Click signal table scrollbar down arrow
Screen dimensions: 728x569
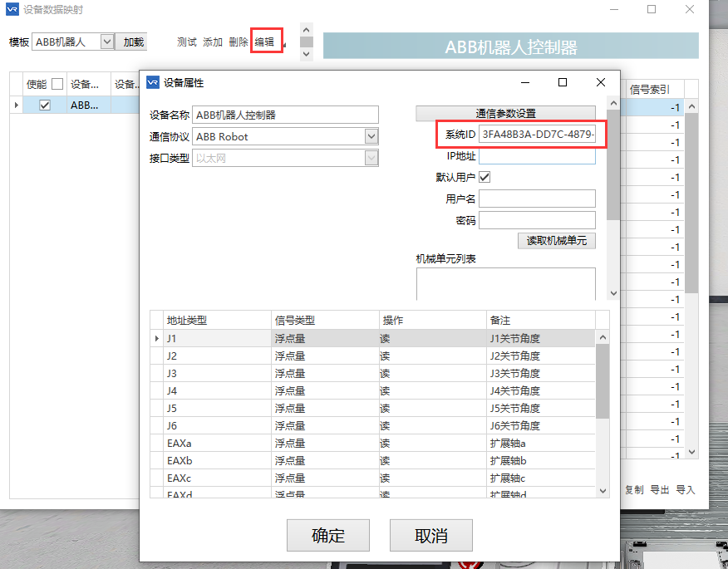coord(603,491)
